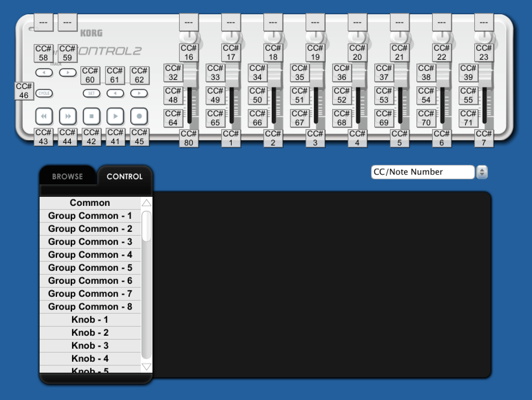Screen dimensions: 532x400
Task: Toggle the Mute button labeled CC# 48
Action: tap(174, 95)
